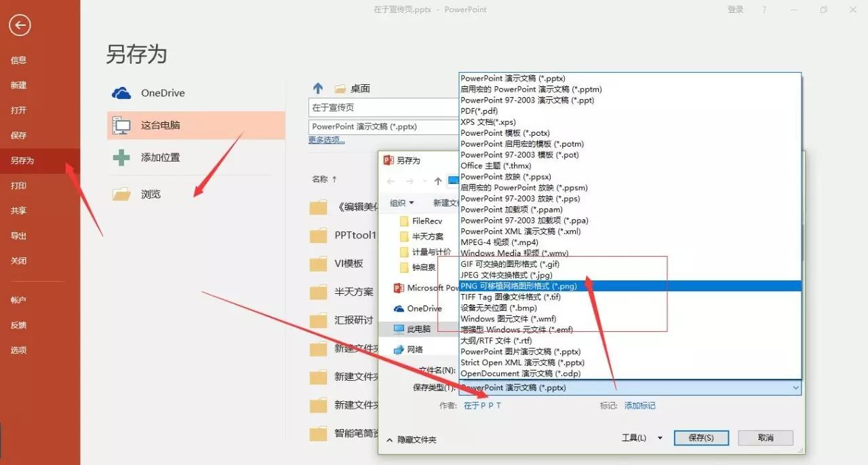Click the back arrow circle icon
The width and height of the screenshot is (868, 465).
(20, 26)
